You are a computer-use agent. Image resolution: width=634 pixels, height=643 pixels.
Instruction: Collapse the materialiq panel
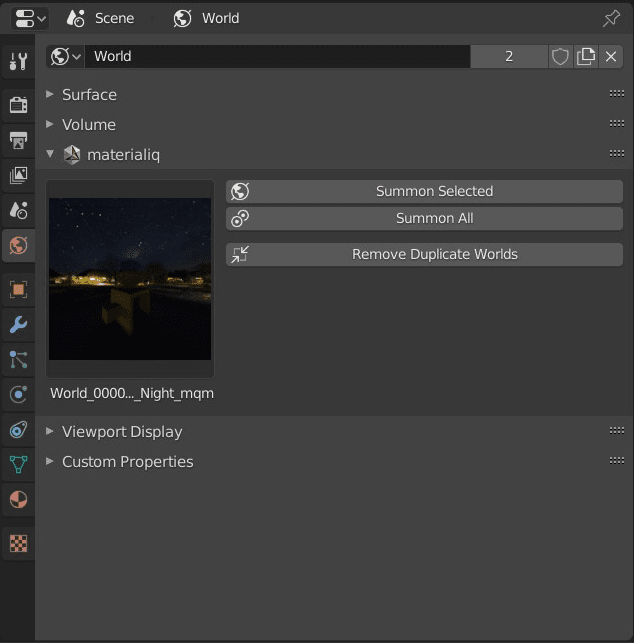51,154
